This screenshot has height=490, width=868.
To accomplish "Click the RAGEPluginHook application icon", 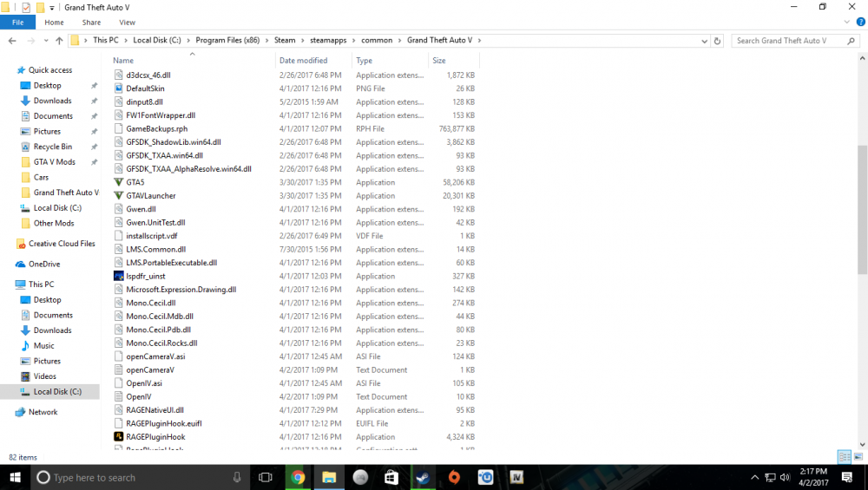I will 118,436.
